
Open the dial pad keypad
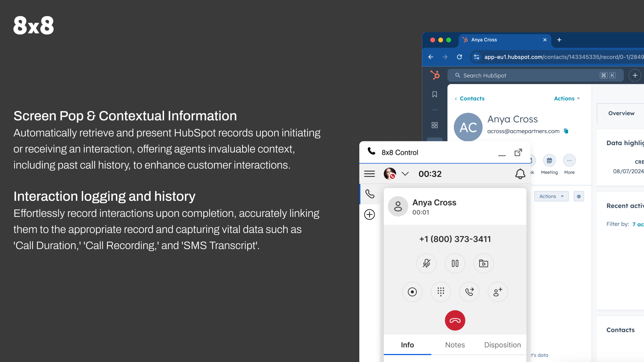tap(441, 292)
